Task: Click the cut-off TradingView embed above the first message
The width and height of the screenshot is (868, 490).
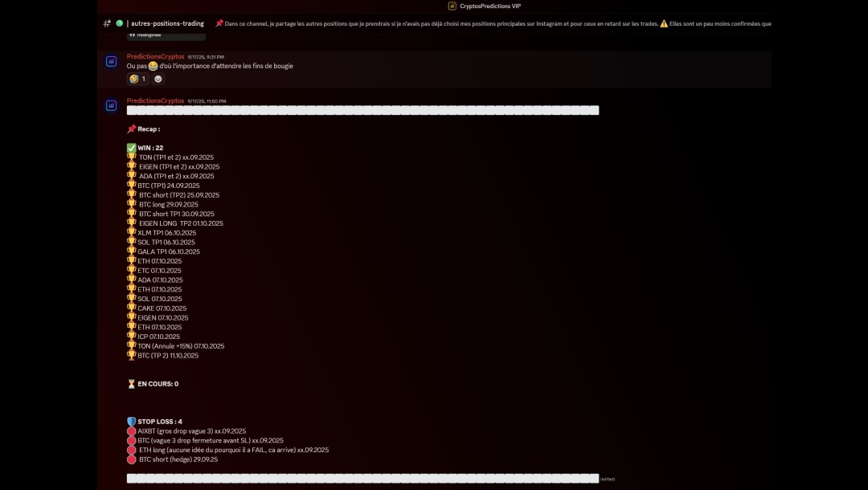Action: tap(166, 36)
